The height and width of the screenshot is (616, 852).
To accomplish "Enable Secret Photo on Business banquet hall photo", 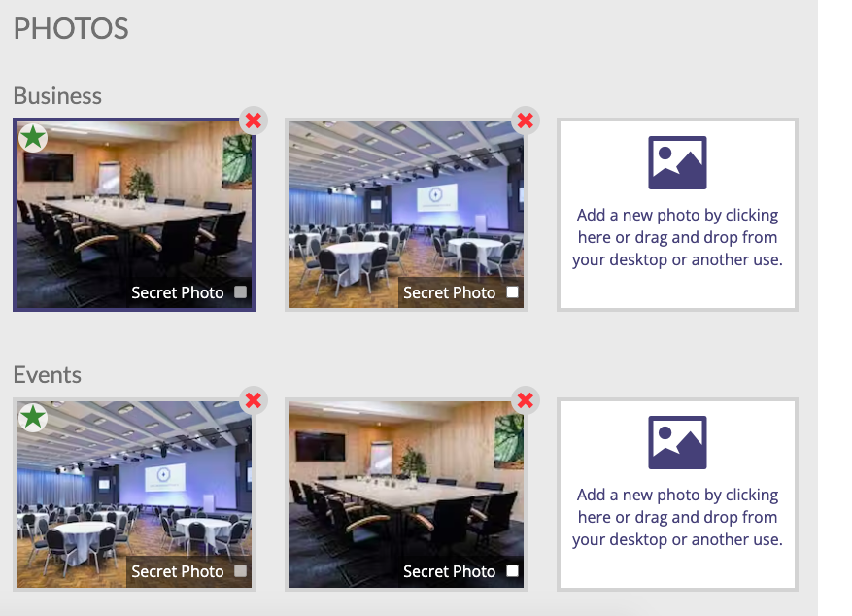I will click(x=512, y=292).
